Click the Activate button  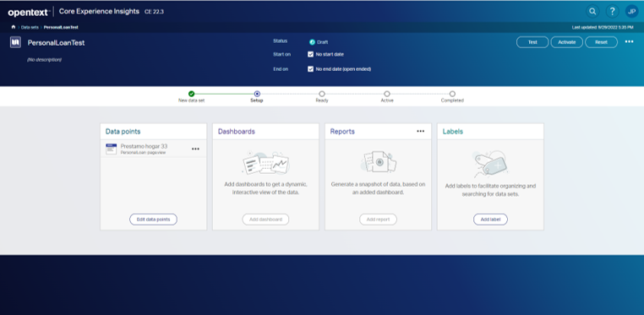pos(567,42)
